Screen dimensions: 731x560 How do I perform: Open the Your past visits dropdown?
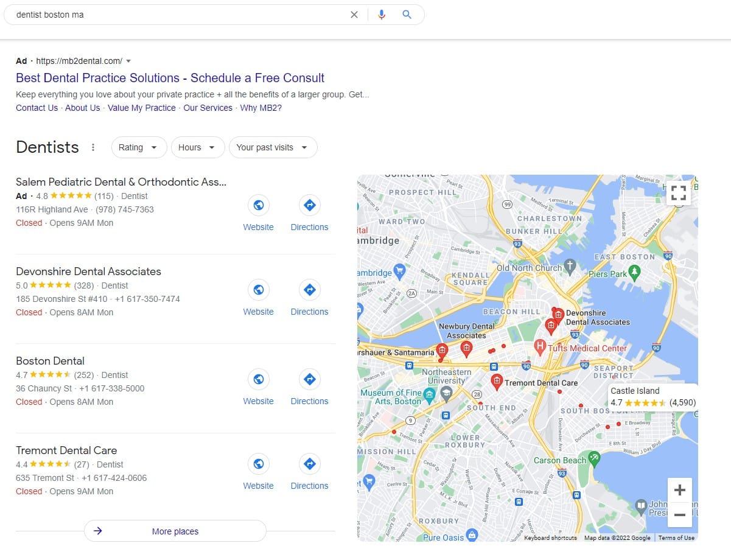pyautogui.click(x=273, y=147)
